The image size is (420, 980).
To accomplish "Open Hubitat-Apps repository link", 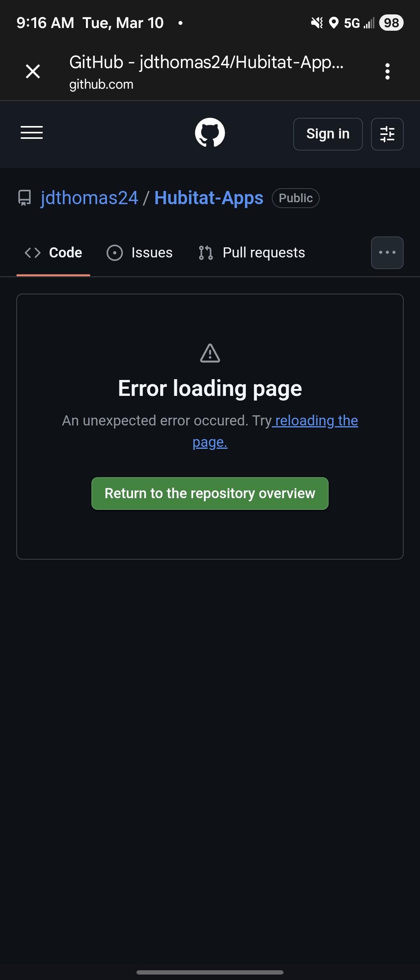I will coord(209,198).
